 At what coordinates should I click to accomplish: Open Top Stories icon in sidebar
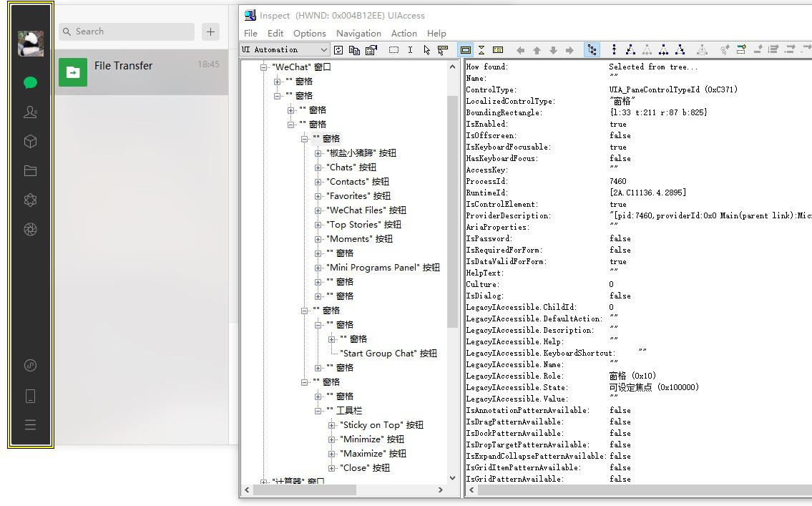point(30,200)
